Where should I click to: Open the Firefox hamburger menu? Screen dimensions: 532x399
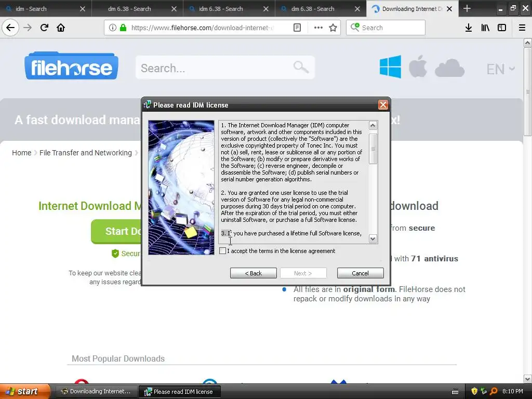click(522, 28)
